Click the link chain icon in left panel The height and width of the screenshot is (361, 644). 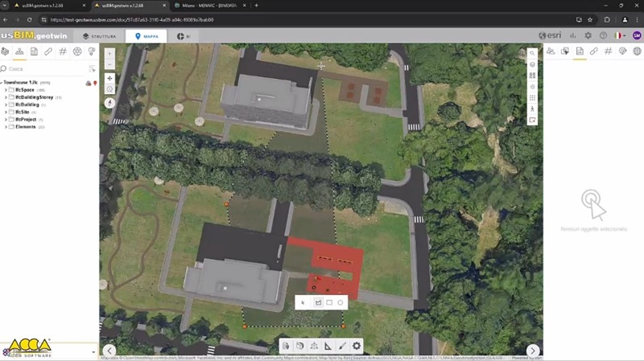click(x=48, y=51)
